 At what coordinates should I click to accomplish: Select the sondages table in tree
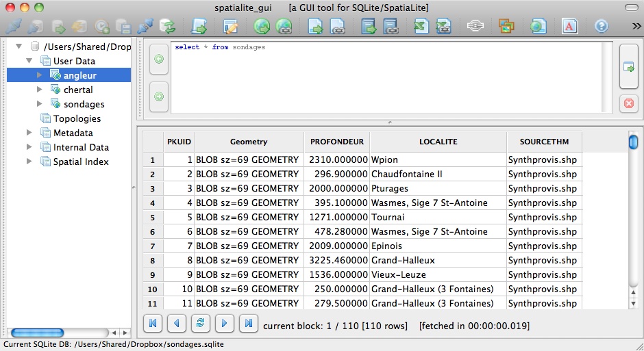tap(84, 104)
